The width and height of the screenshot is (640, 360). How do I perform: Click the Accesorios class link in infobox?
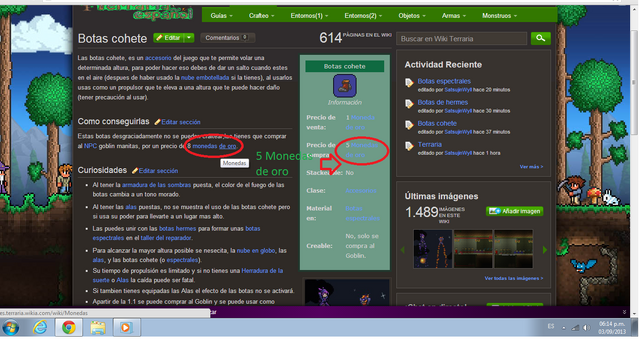click(361, 191)
